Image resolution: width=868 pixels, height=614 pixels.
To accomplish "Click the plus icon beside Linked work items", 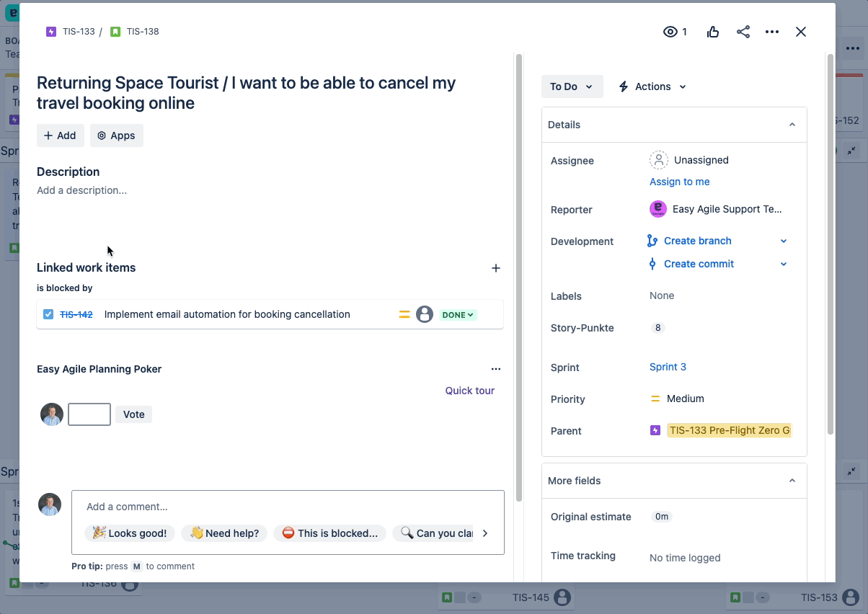I will [496, 268].
